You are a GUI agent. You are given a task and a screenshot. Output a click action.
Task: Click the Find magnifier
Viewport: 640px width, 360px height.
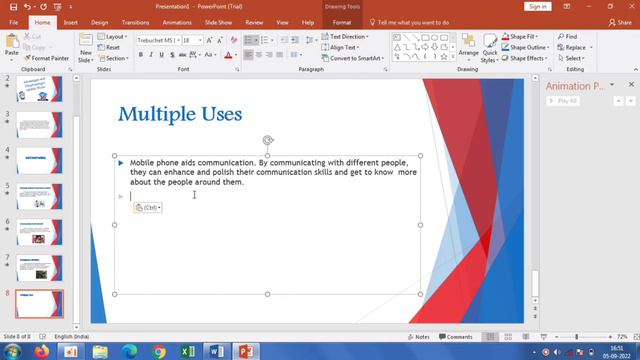click(567, 36)
